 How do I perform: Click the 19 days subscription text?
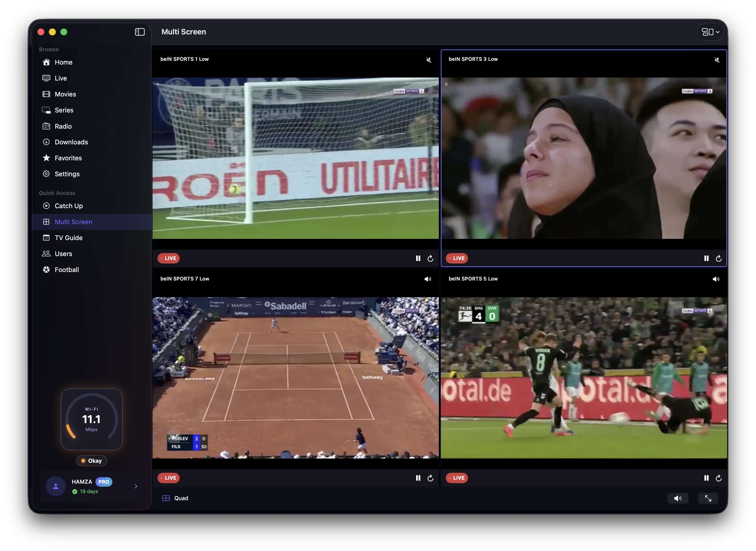click(x=89, y=491)
